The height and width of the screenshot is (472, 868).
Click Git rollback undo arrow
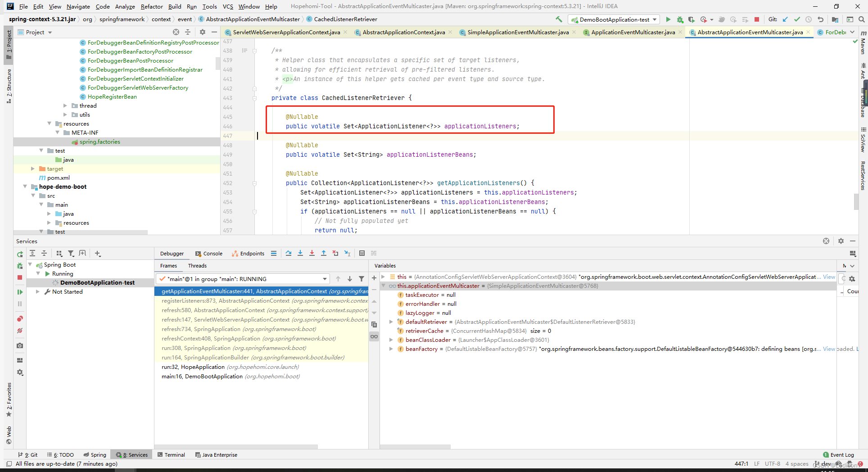[x=820, y=19]
